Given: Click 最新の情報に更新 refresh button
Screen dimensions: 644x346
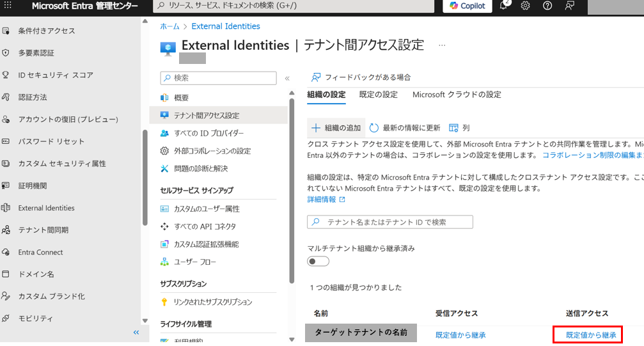Looking at the screenshot, I should tap(405, 128).
